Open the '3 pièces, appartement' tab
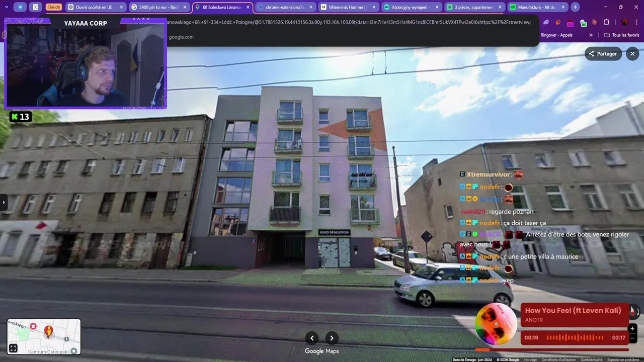Screen dimensions: 644x362 (474, 7)
